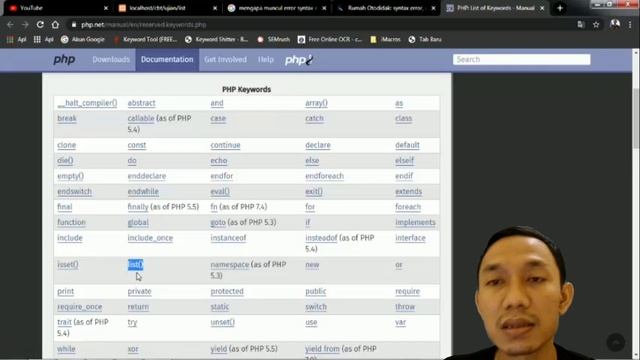Open the Help menu item
Image resolution: width=640 pixels, height=360 pixels.
click(x=266, y=60)
